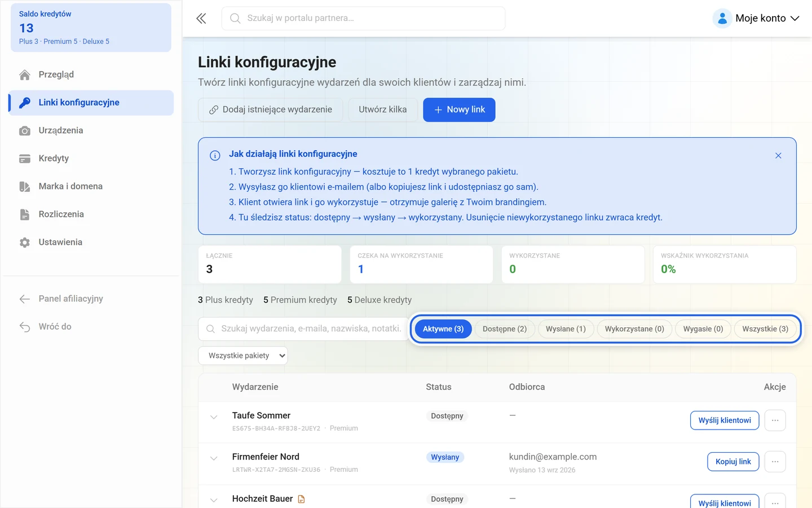Image resolution: width=812 pixels, height=508 pixels.
Task: Click Dodaj istniejące wydarzenie
Action: [270, 110]
